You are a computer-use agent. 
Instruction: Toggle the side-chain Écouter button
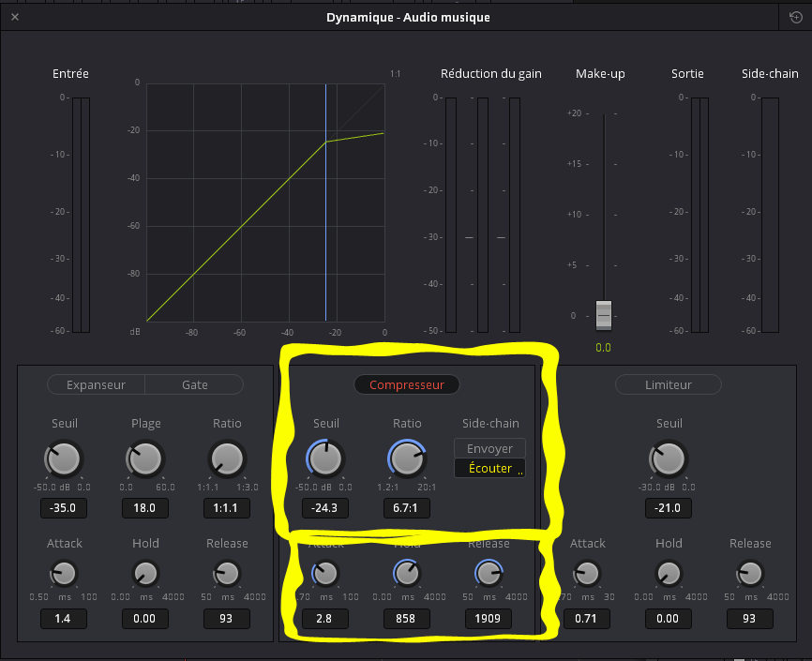click(489, 468)
